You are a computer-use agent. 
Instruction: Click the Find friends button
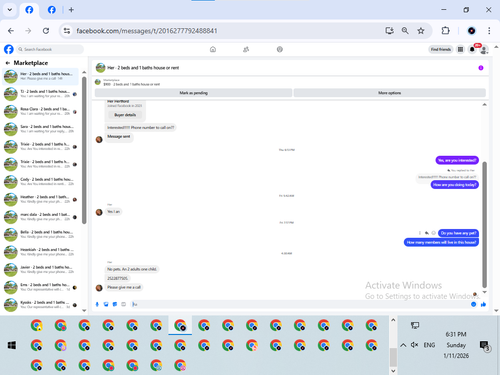click(x=441, y=49)
